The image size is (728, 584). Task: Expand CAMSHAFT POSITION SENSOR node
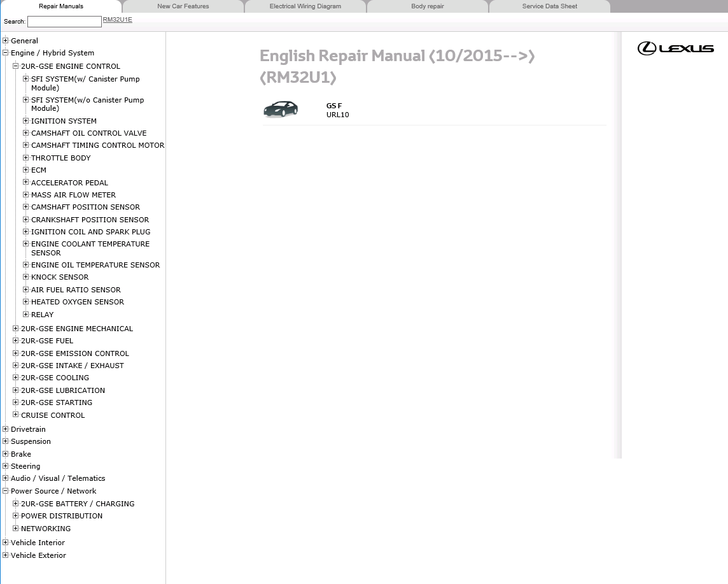26,207
